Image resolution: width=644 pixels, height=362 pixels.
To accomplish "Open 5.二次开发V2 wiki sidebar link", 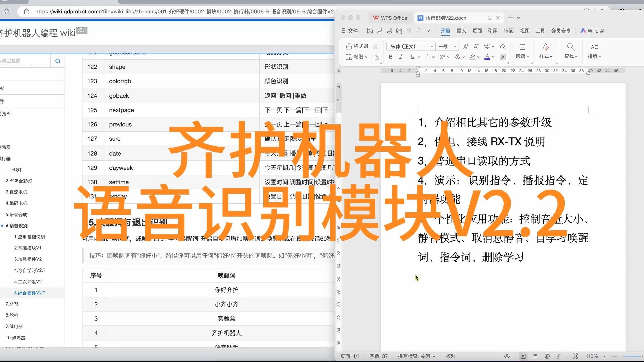I will point(28,282).
